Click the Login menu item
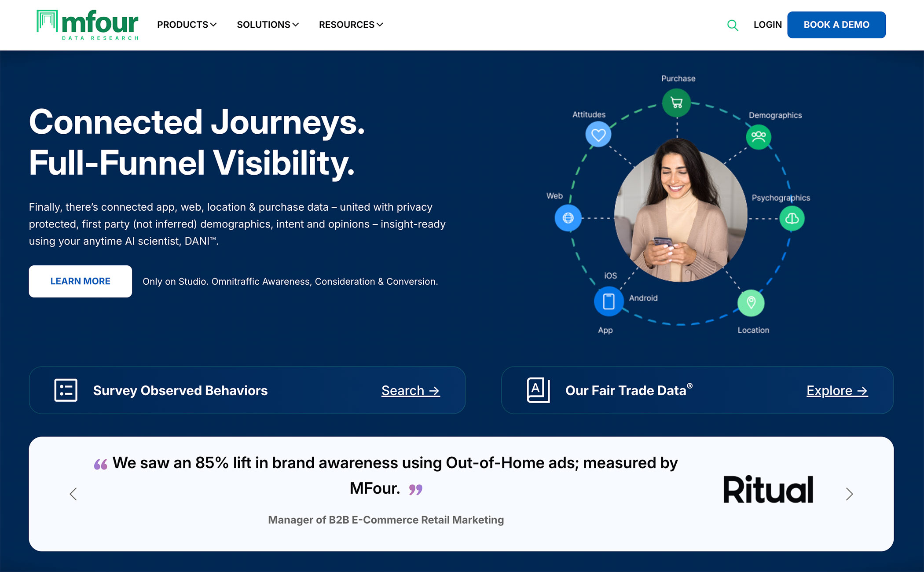This screenshot has height=572, width=924. tap(767, 25)
